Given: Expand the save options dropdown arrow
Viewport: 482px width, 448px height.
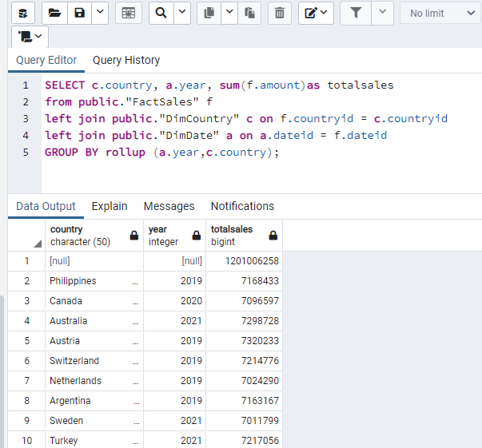Looking at the screenshot, I should (100, 13).
